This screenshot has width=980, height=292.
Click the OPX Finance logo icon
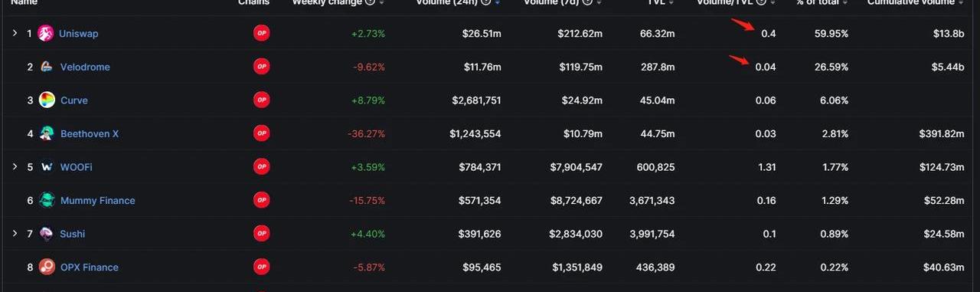pyautogui.click(x=47, y=267)
